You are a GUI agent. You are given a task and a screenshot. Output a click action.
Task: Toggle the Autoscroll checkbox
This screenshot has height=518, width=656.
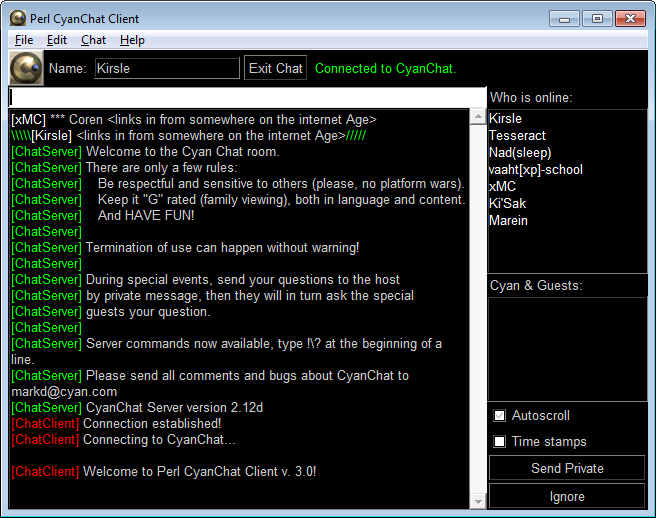tap(500, 415)
